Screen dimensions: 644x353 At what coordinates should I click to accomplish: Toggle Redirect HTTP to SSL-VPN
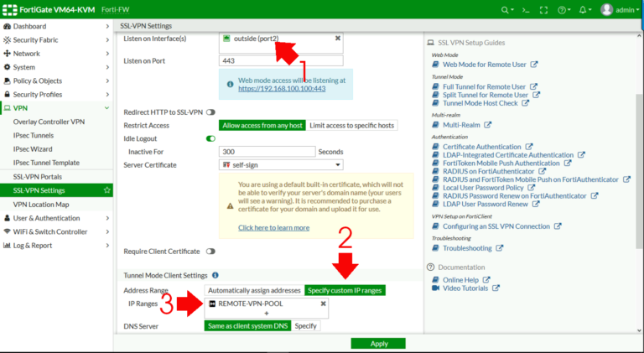210,112
